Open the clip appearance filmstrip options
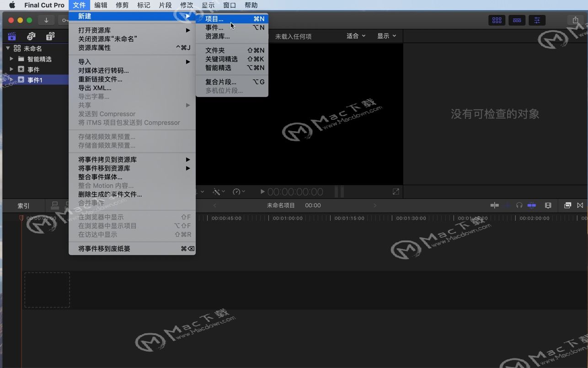Screen dimensions: 588x368 coord(548,205)
